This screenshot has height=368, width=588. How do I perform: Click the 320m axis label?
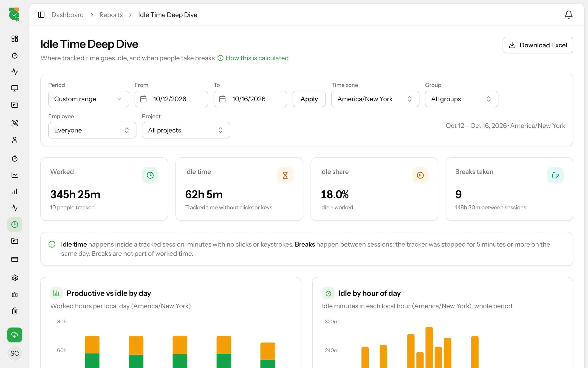(x=331, y=322)
